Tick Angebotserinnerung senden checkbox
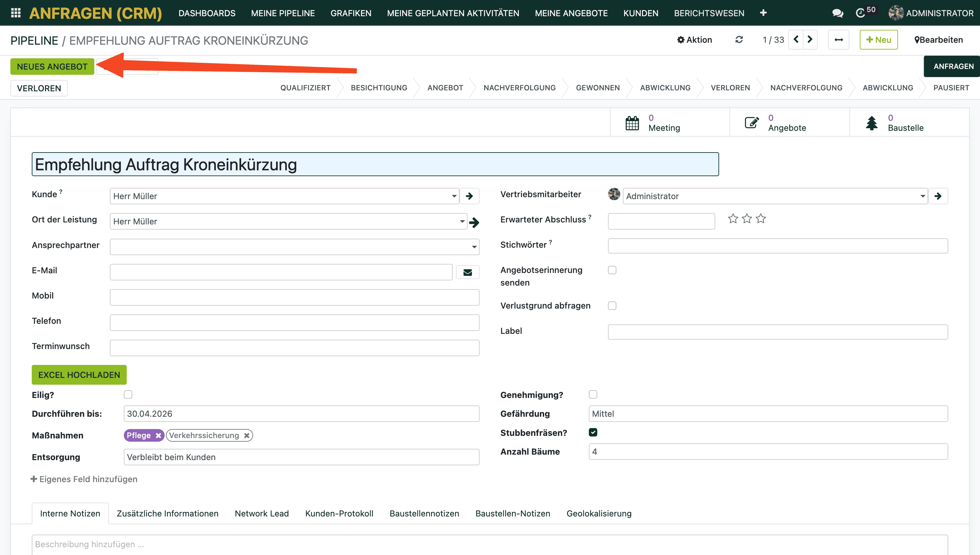 point(612,270)
